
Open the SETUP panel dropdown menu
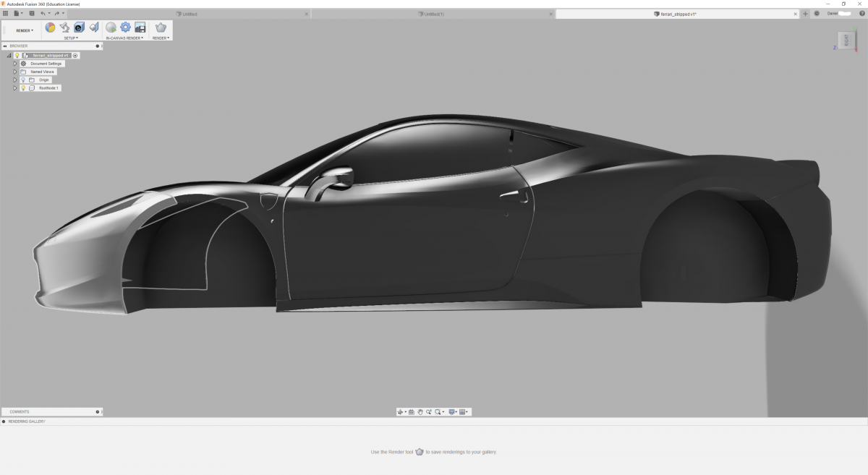point(71,38)
